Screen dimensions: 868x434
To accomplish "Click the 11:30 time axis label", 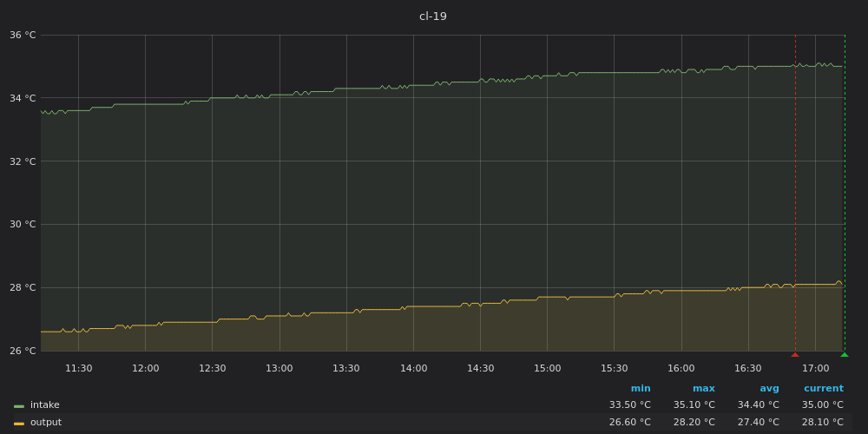I will (x=78, y=369).
